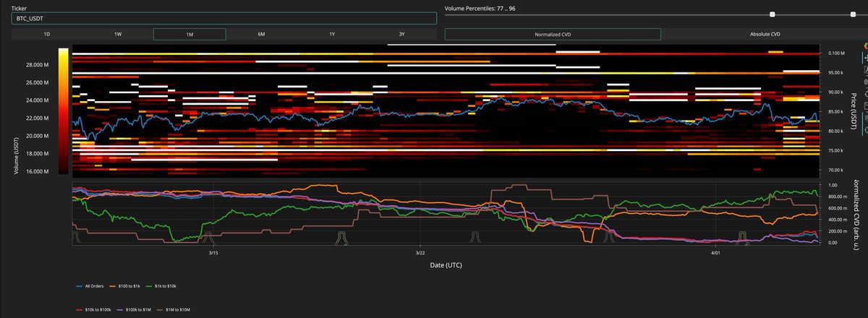
Task: Select the 1W time range tab
Action: [118, 34]
